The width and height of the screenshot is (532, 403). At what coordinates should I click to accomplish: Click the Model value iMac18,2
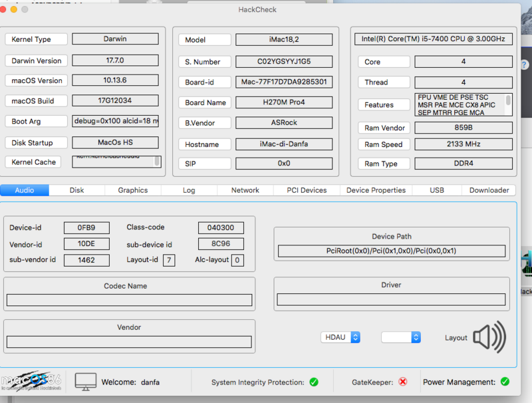point(284,39)
